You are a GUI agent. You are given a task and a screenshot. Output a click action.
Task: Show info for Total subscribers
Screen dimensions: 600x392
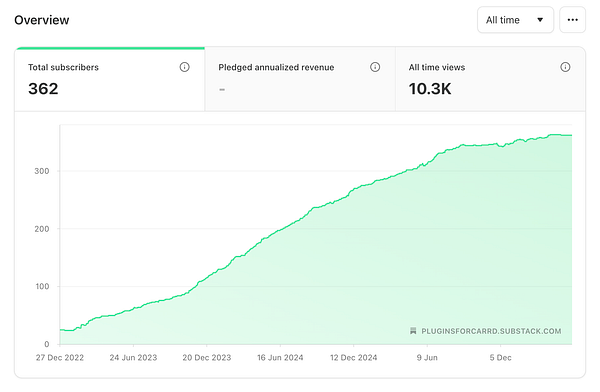tap(184, 67)
